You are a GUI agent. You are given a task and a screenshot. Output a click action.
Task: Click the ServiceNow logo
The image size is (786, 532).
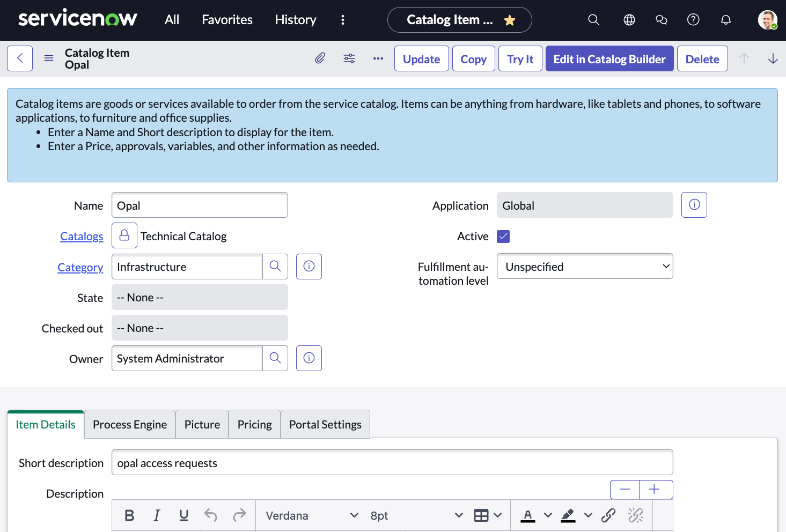(78, 18)
